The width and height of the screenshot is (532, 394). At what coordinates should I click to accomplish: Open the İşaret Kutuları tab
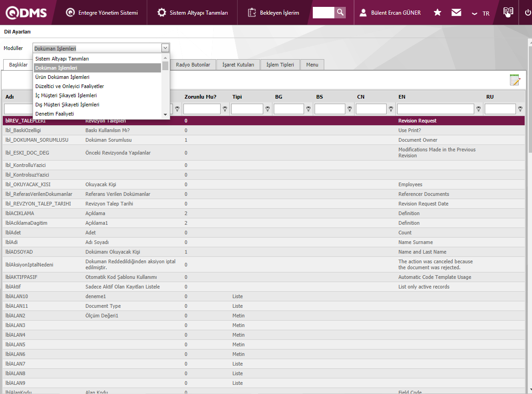238,65
